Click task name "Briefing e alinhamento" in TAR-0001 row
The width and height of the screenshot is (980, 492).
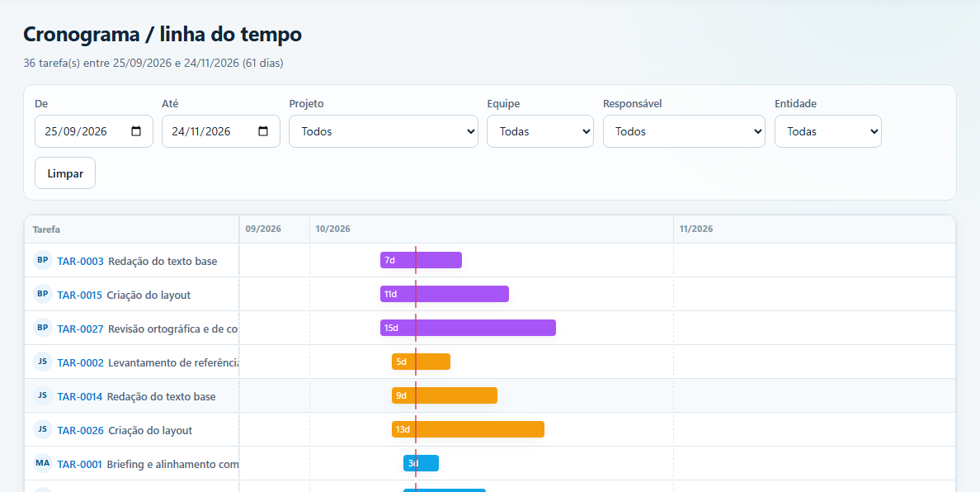point(160,464)
